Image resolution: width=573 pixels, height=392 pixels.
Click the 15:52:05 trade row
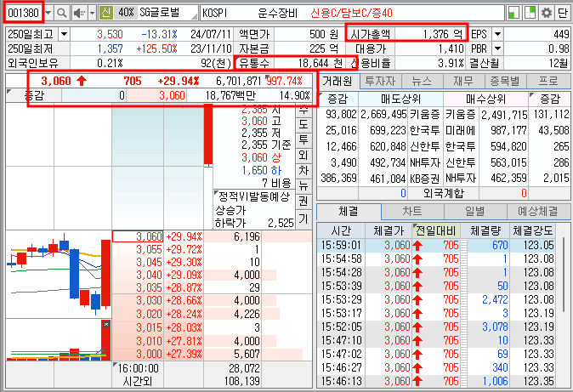(436, 327)
